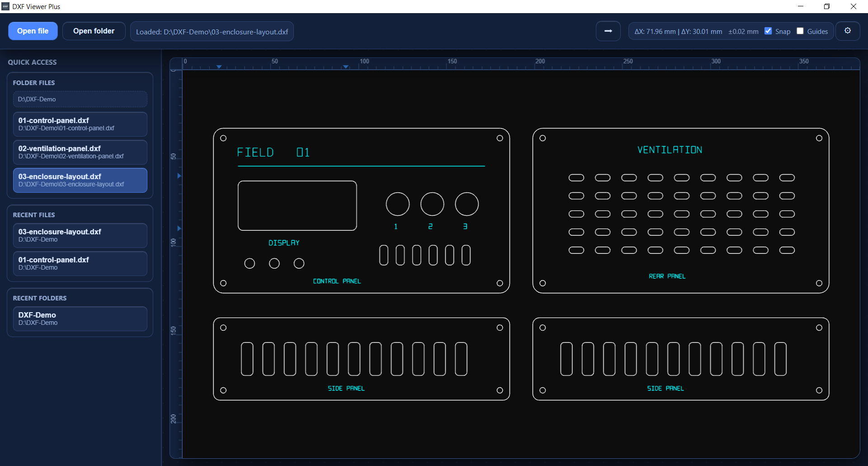The image size is (868, 466).
Task: Click the loaded file path text
Action: (x=212, y=32)
